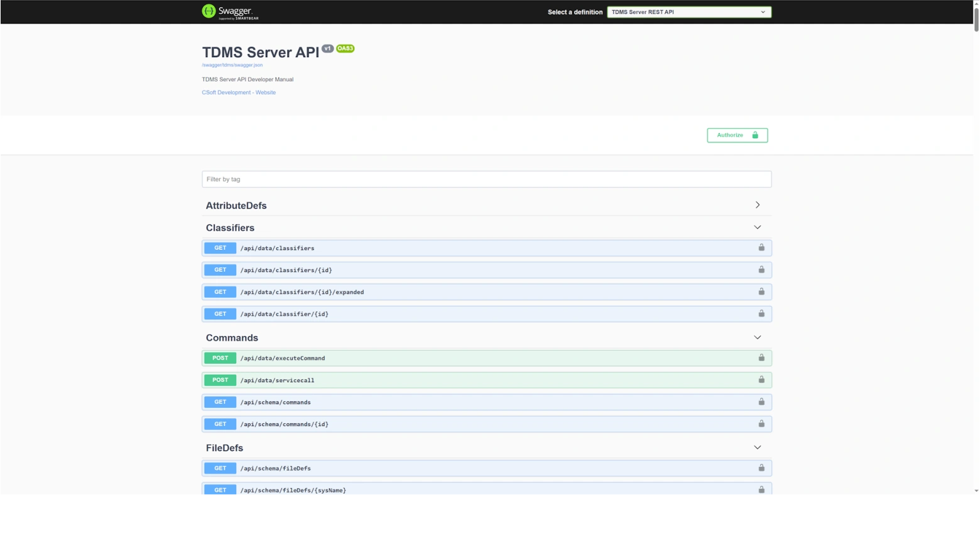The width and height of the screenshot is (980, 551).
Task: Expand GET /api/data/classifier/{id} operation
Action: tap(486, 314)
